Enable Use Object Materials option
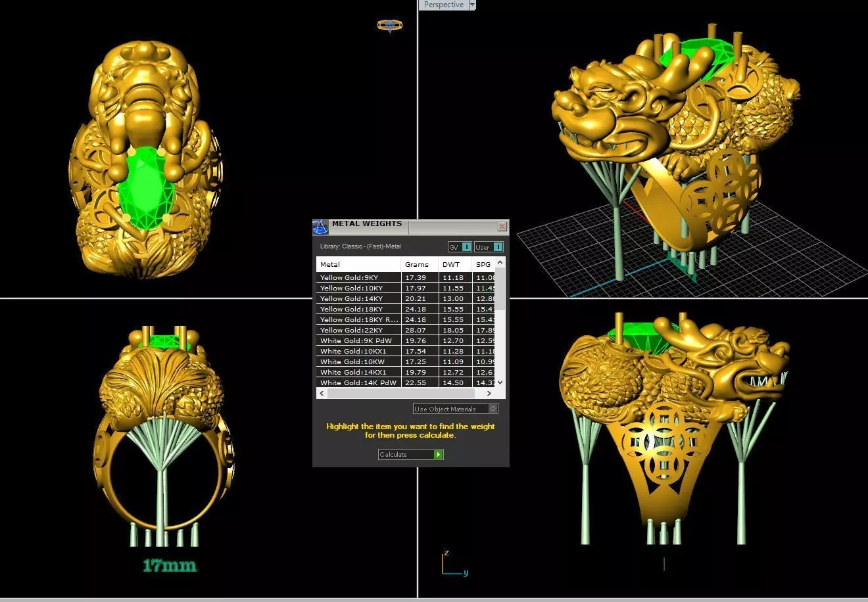The height and width of the screenshot is (602, 868). (455, 409)
